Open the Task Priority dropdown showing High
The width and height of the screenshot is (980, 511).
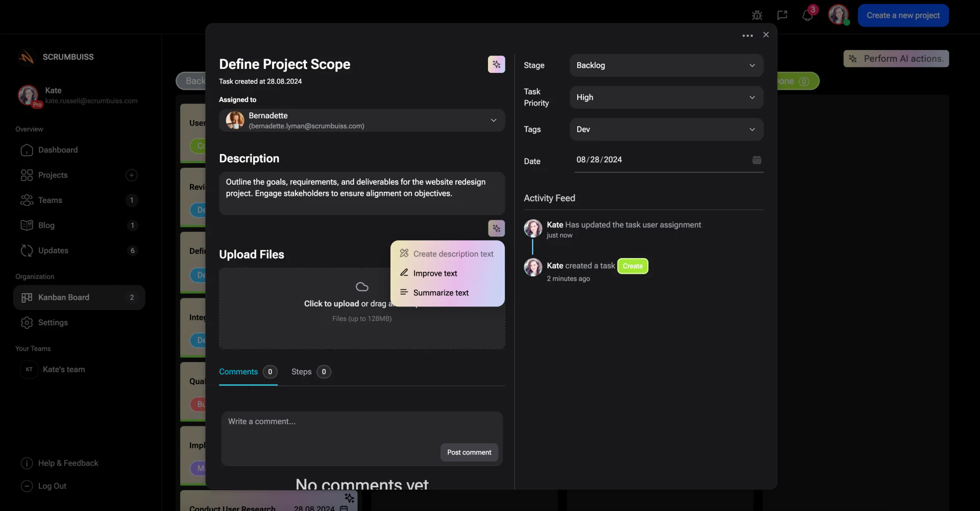[x=666, y=97]
